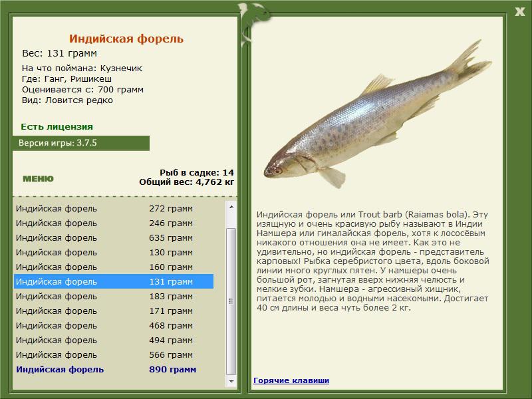Select the 246 грамм fish in list
The image size is (532, 399).
(114, 223)
